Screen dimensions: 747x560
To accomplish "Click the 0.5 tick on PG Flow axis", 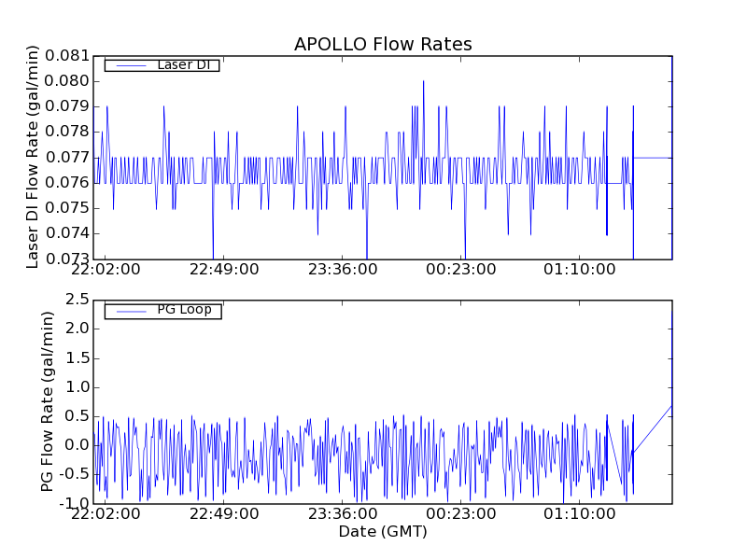I will click(78, 416).
